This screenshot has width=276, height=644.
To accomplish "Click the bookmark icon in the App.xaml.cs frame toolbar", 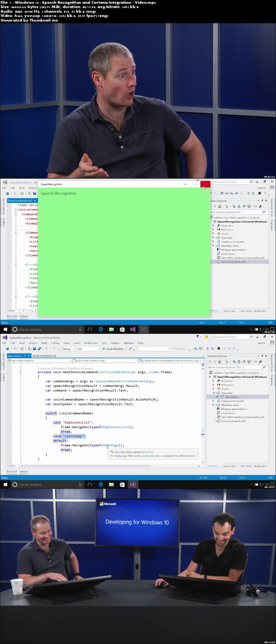I will click(x=219, y=349).
